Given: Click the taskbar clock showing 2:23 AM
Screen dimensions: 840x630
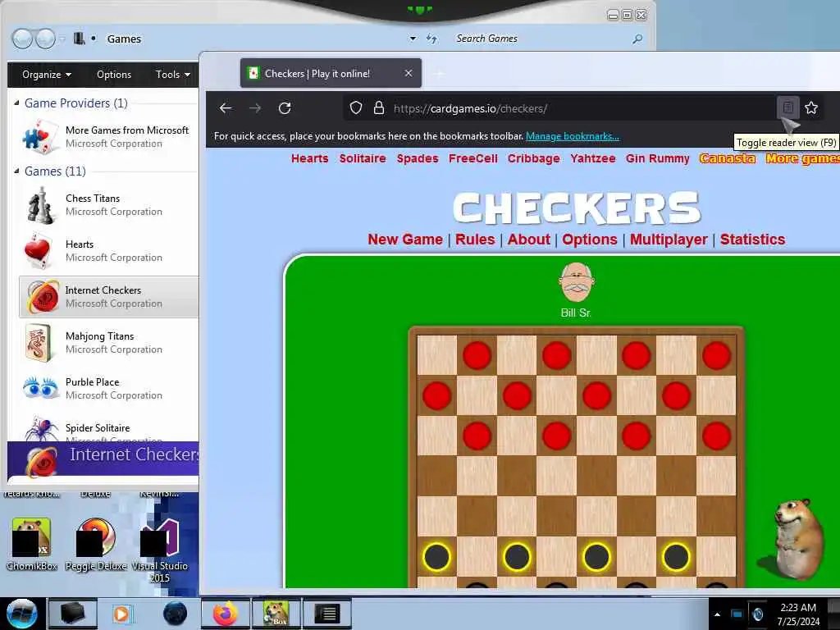Looking at the screenshot, I should click(x=798, y=614).
